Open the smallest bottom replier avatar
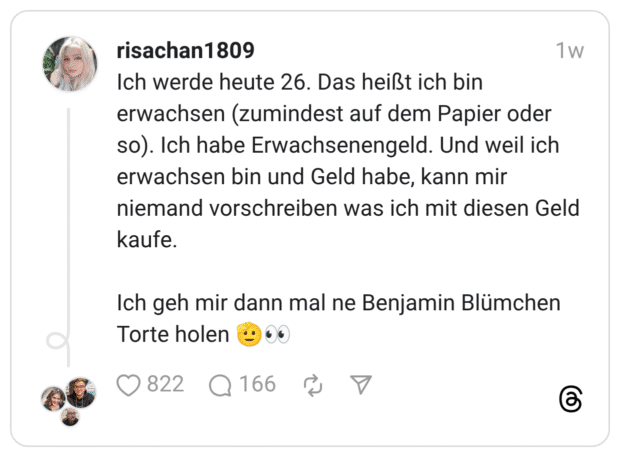The width and height of the screenshot is (620, 457). tap(70, 416)
